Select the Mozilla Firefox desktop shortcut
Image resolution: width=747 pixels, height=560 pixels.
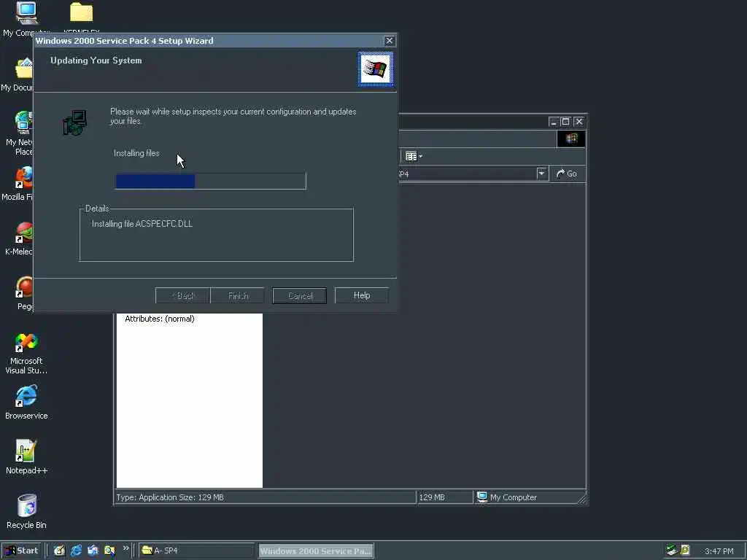click(x=24, y=177)
